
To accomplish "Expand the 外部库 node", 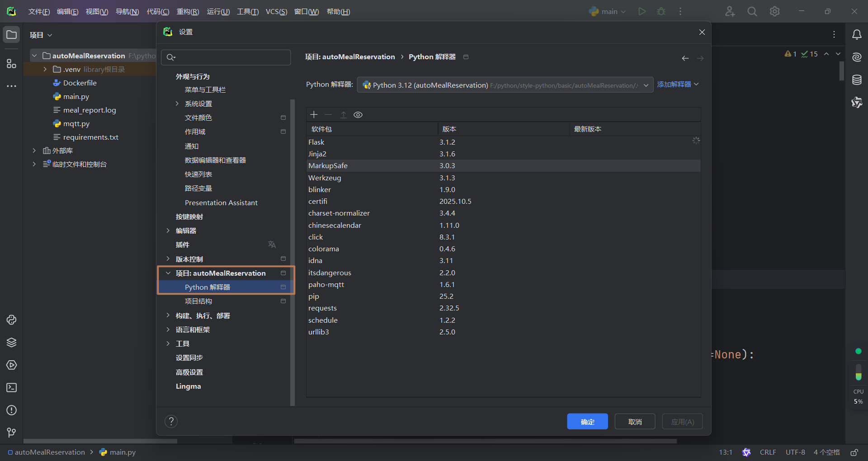I will click(34, 151).
